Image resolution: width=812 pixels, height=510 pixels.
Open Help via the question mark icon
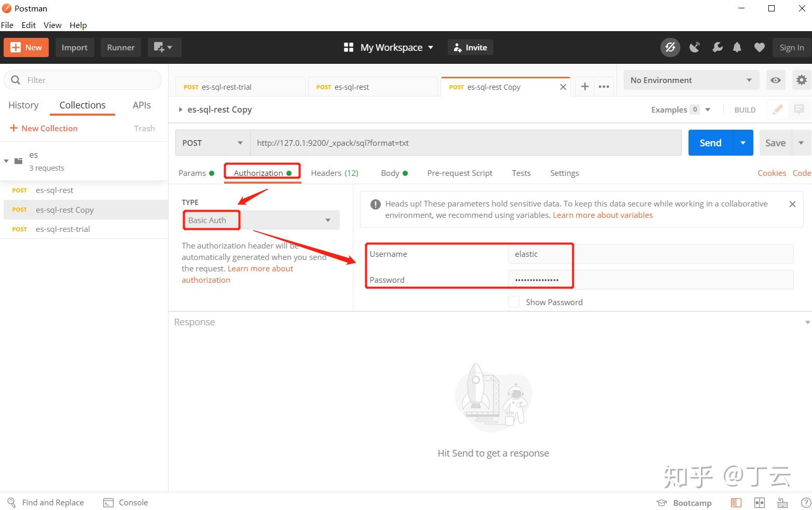806,502
